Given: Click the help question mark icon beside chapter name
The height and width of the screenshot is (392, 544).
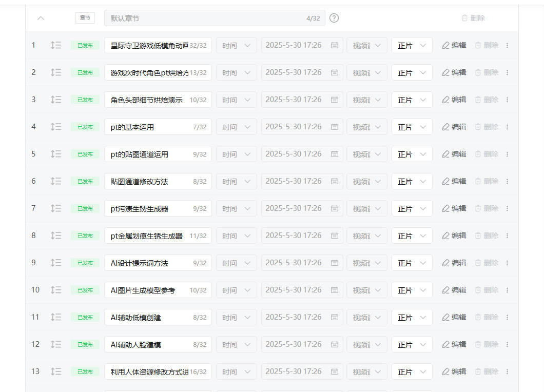Looking at the screenshot, I should (x=334, y=18).
